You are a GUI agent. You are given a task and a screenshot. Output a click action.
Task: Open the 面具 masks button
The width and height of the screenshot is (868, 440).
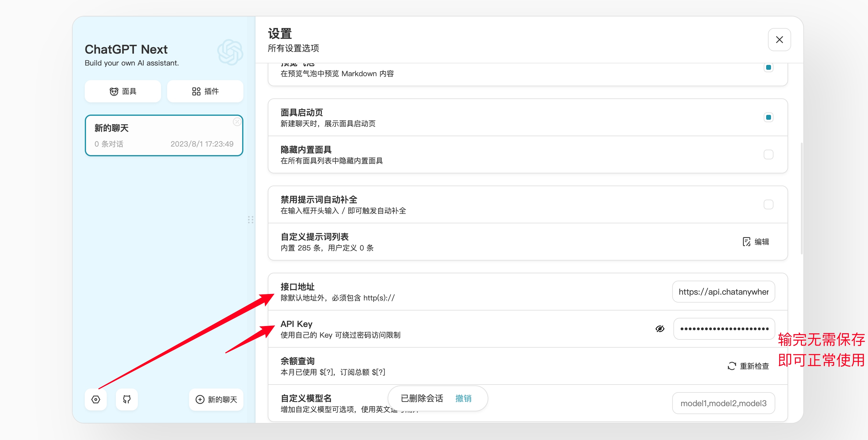pos(123,91)
